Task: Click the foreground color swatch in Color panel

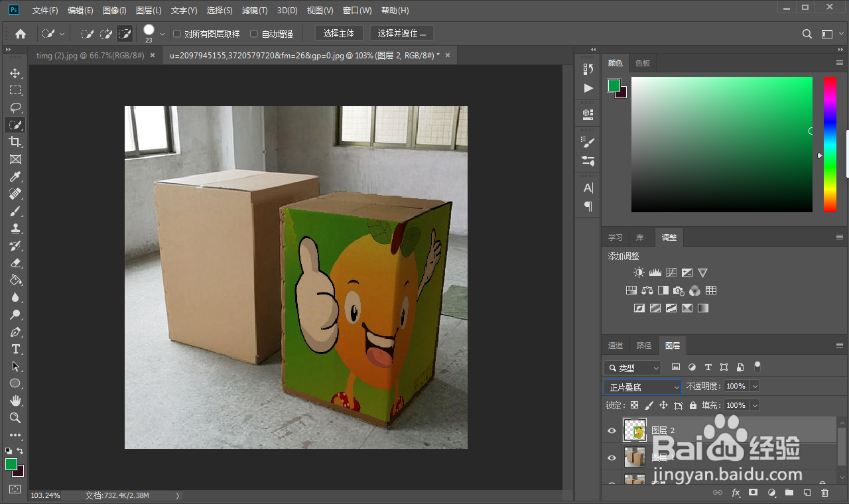Action: (614, 86)
